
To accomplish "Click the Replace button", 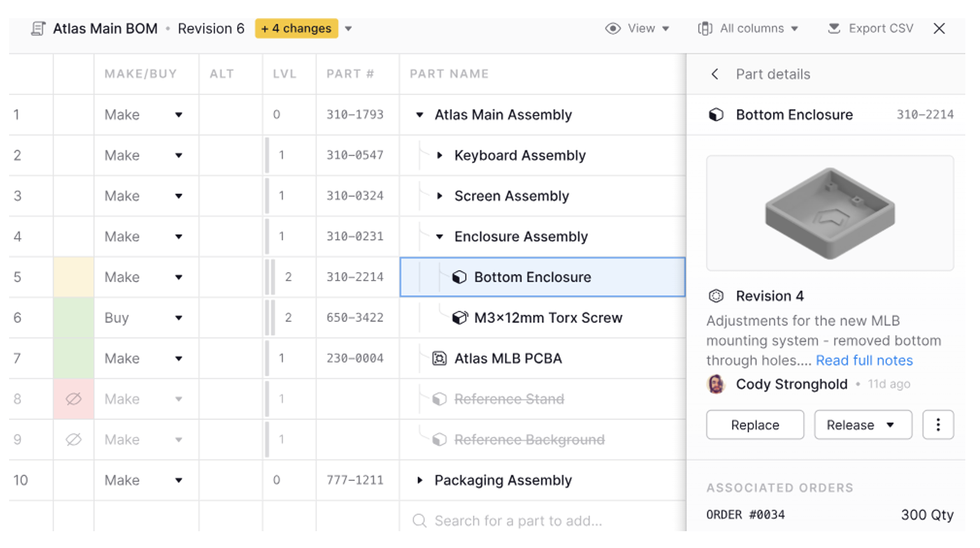I will pos(755,425).
